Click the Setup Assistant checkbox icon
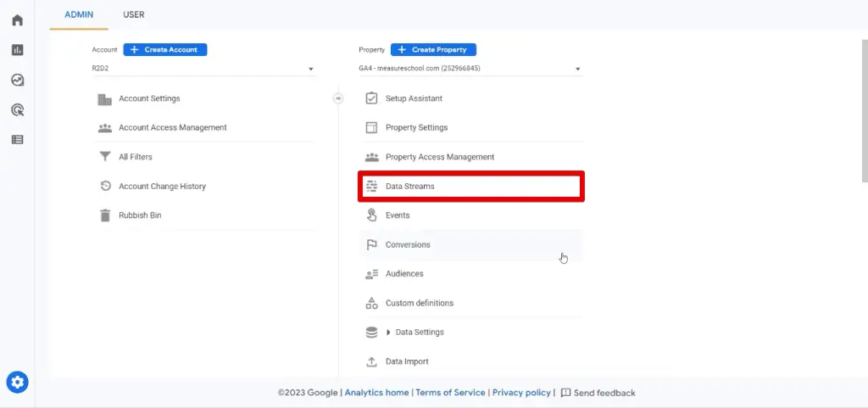868x408 pixels. [371, 98]
